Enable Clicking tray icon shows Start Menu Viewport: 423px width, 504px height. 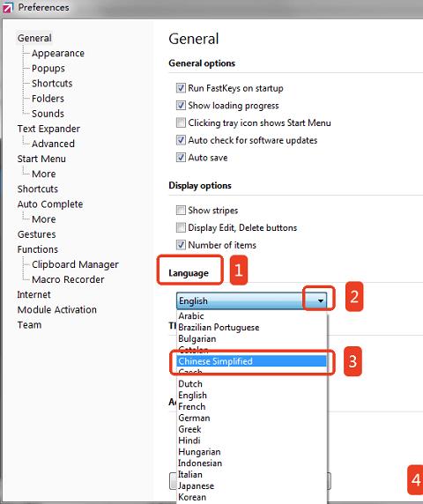181,122
